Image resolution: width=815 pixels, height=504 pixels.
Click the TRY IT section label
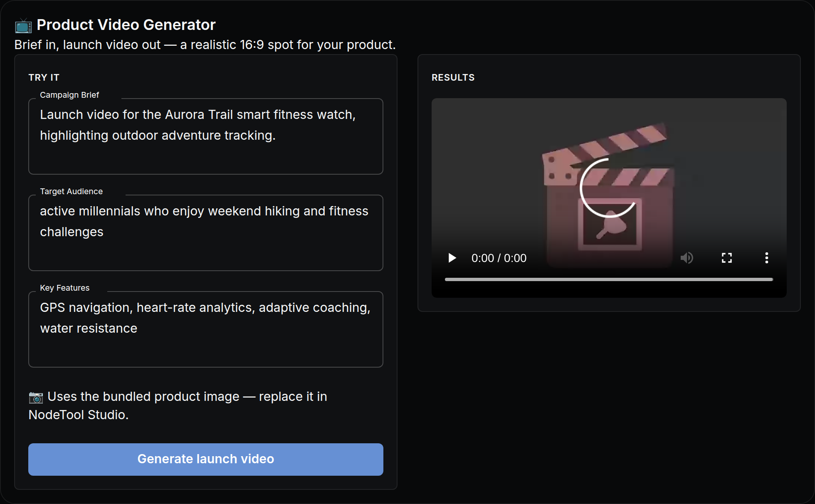44,77
